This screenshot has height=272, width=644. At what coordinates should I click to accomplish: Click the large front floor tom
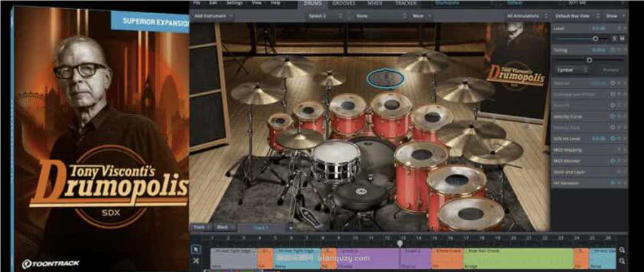pyautogui.click(x=470, y=213)
